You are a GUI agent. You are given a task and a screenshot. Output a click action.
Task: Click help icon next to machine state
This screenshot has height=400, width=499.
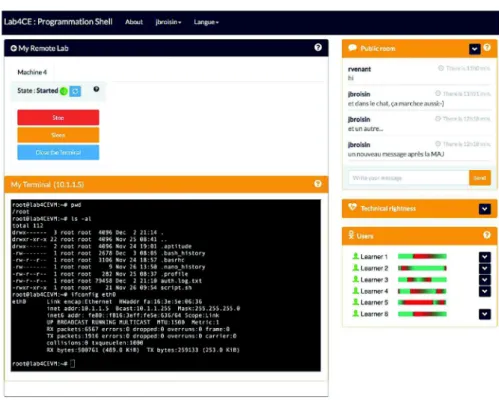click(96, 89)
